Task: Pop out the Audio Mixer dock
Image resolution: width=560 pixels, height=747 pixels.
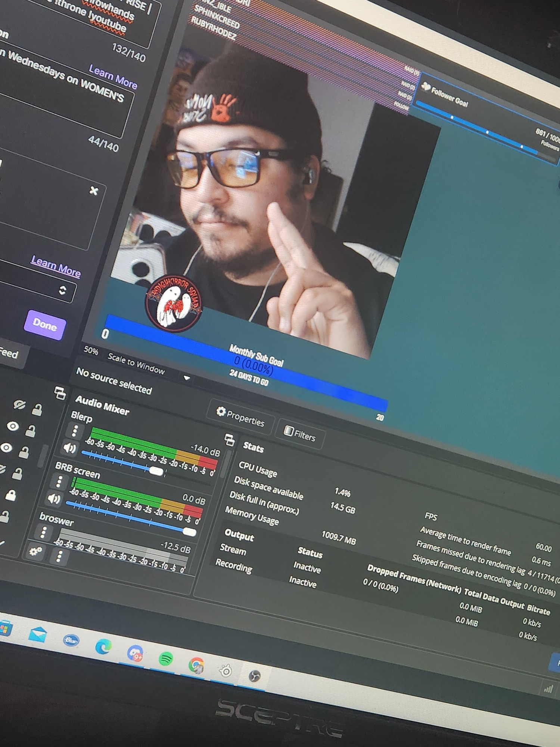Action: (x=230, y=440)
